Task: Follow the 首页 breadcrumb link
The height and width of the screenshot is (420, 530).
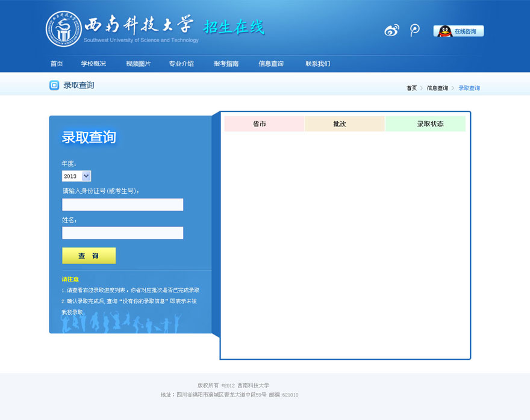Action: coord(411,88)
